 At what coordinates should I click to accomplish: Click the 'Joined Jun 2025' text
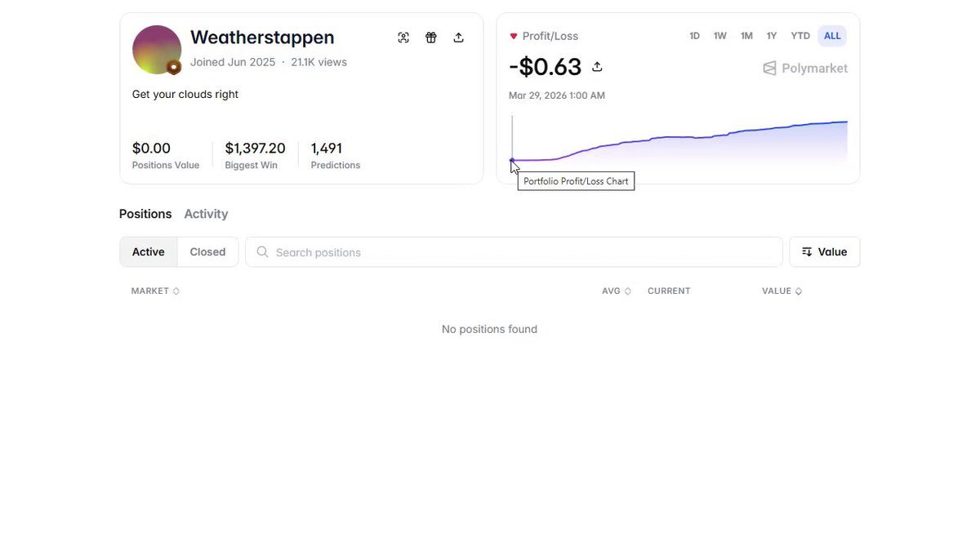(x=233, y=62)
